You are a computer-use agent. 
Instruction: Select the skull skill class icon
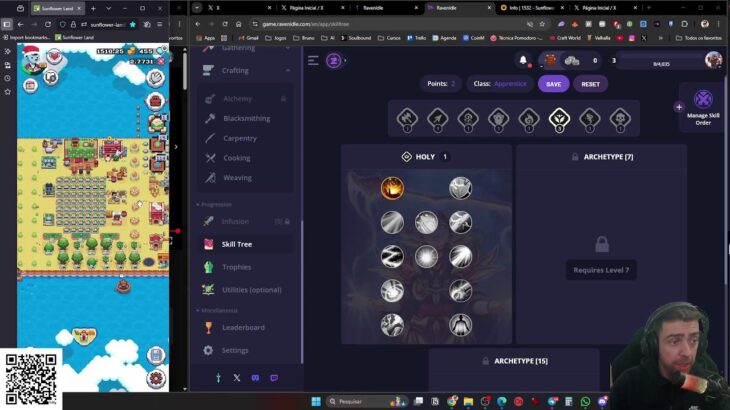(620, 118)
